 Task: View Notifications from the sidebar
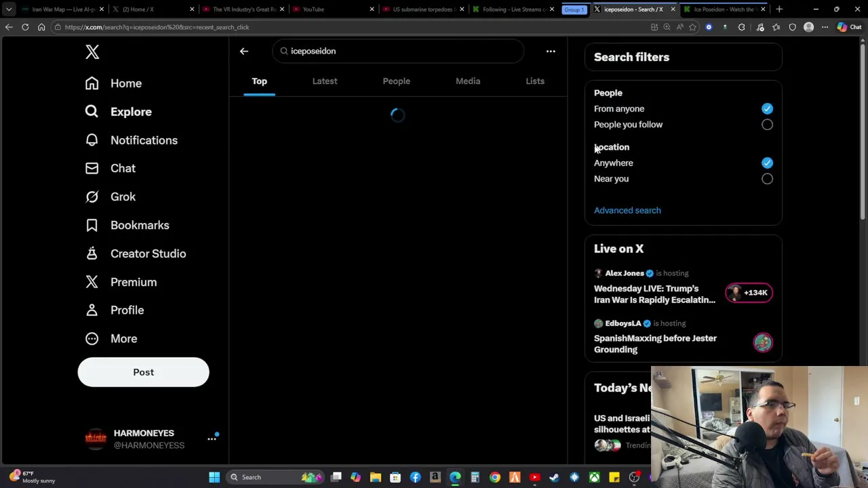[144, 140]
